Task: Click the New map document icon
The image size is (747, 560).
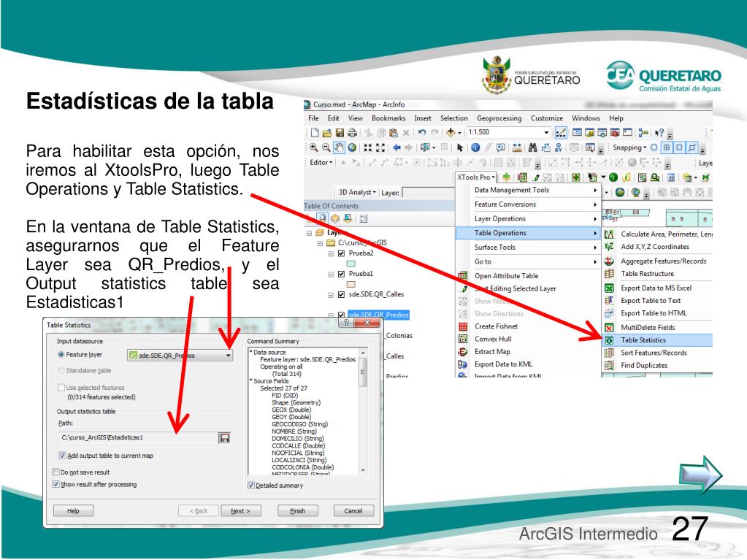Action: [x=315, y=132]
